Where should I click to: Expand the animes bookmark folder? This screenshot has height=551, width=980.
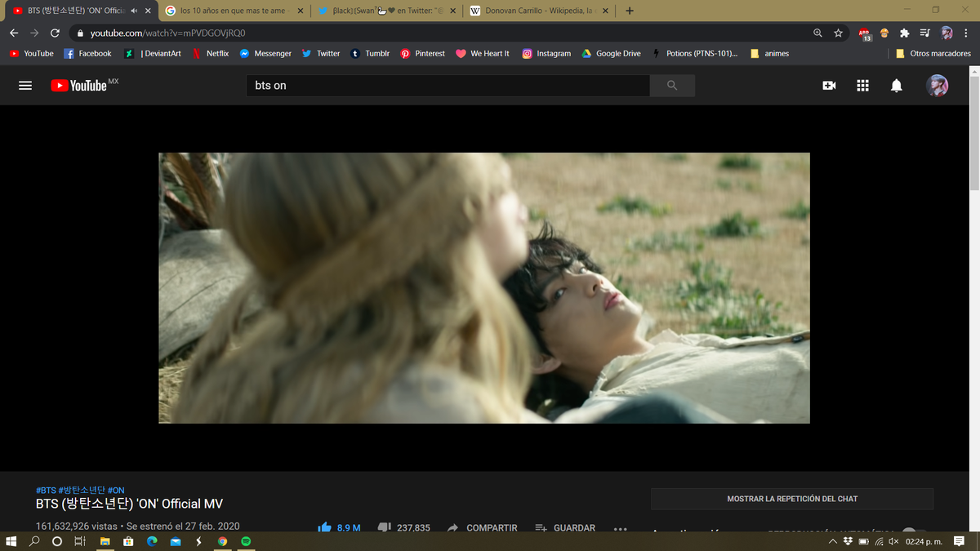tap(769, 53)
